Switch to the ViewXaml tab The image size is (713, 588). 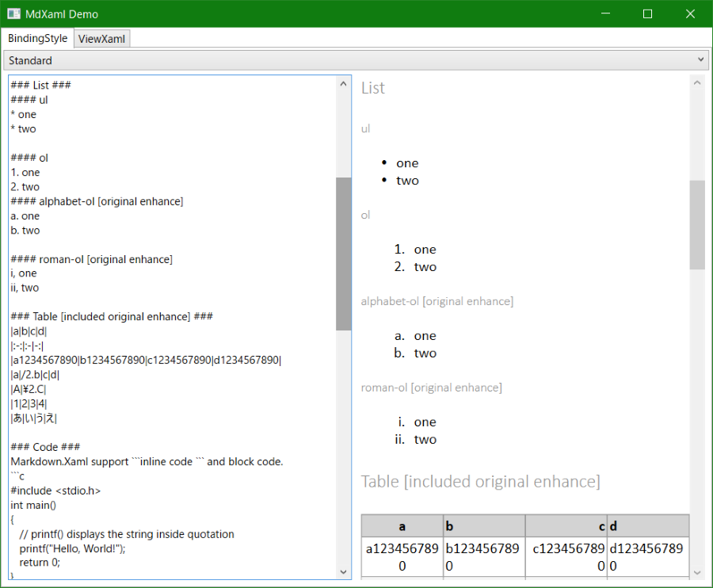point(102,39)
